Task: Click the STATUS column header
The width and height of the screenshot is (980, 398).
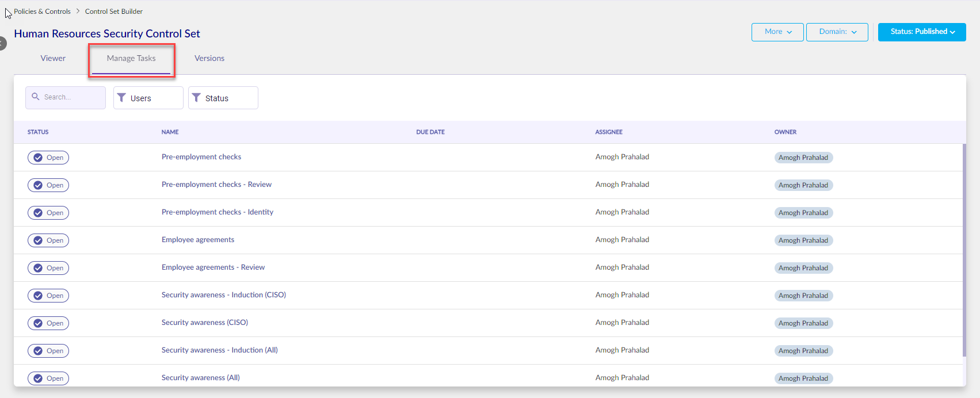Action: [38, 132]
